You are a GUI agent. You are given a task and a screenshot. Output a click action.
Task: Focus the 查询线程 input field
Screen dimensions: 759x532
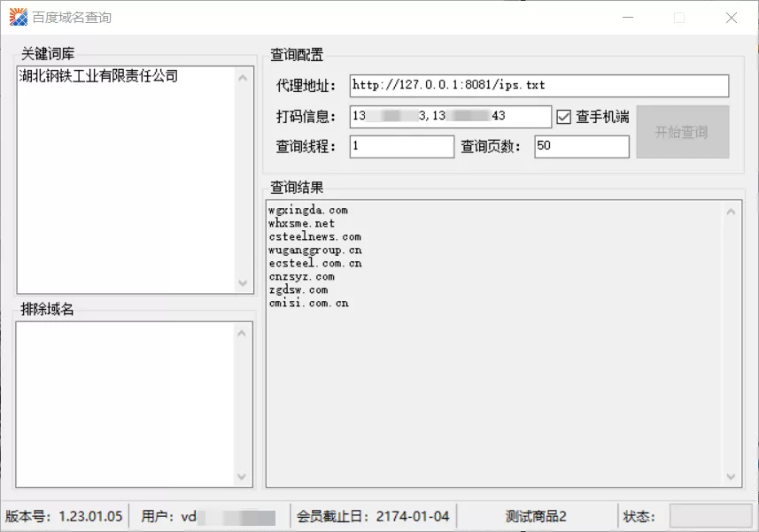click(402, 147)
